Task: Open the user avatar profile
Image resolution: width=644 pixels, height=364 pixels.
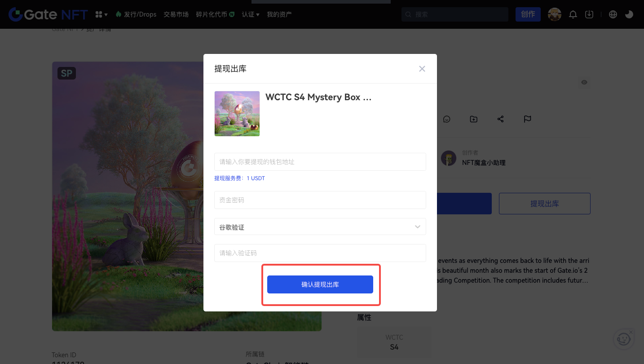Action: click(x=555, y=14)
